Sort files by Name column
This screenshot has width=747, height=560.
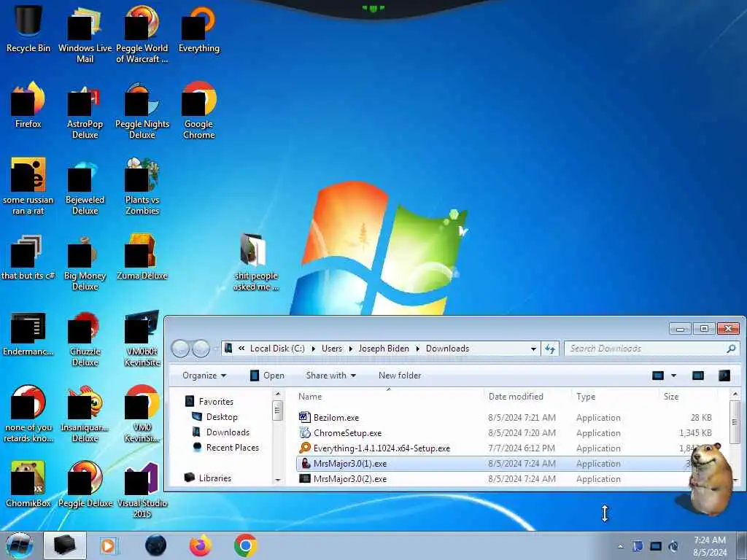[310, 396]
